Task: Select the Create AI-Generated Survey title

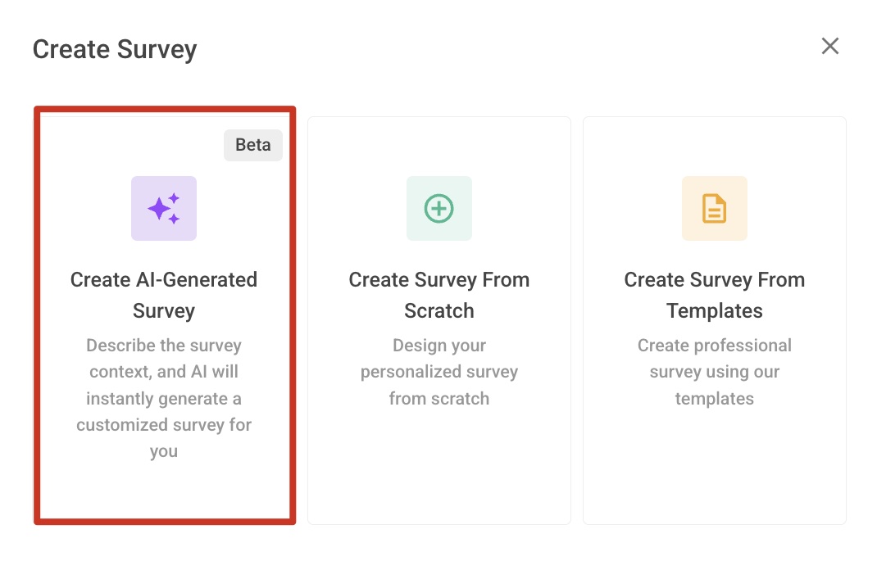Action: coord(164,295)
